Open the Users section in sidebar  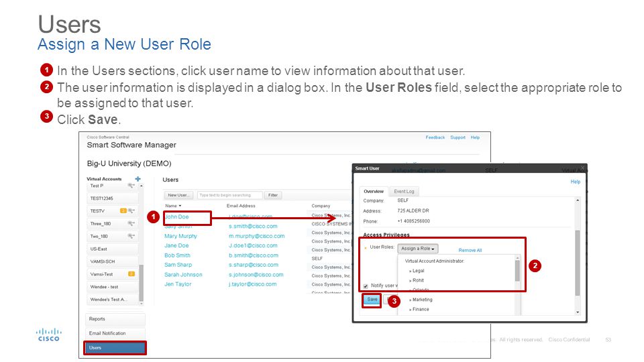(x=115, y=348)
